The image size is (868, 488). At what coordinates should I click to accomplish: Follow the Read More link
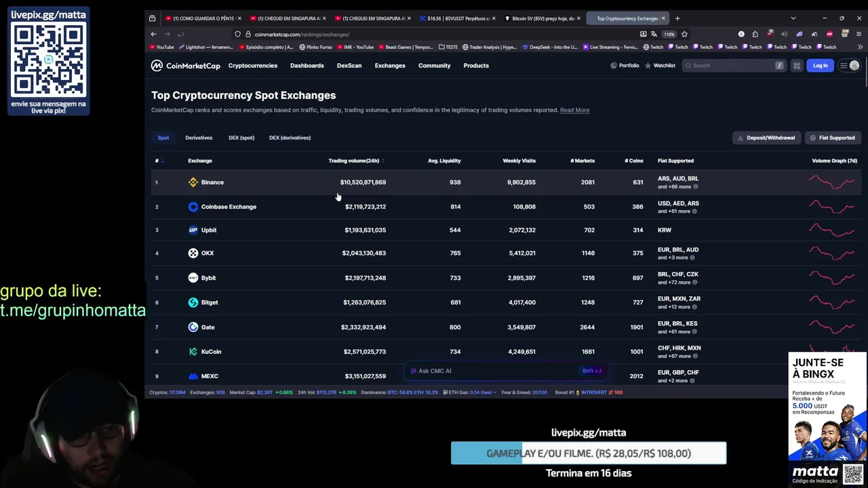574,110
